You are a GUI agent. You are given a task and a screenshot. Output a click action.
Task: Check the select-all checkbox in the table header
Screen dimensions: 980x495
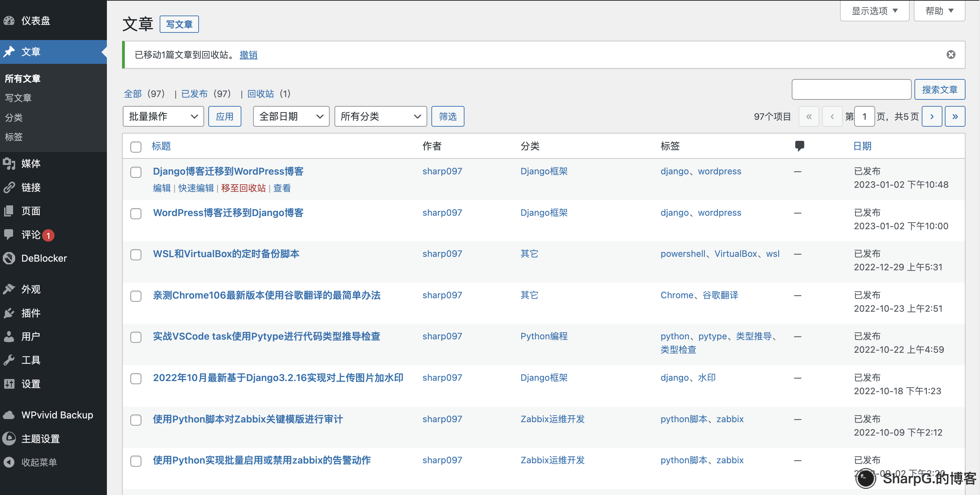pos(136,147)
